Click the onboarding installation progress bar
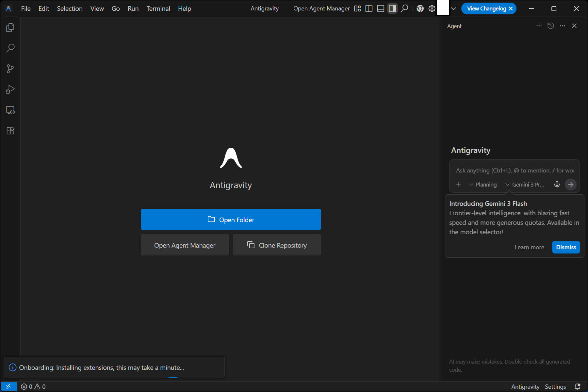Viewport: 588px width, 392px height. click(x=173, y=377)
